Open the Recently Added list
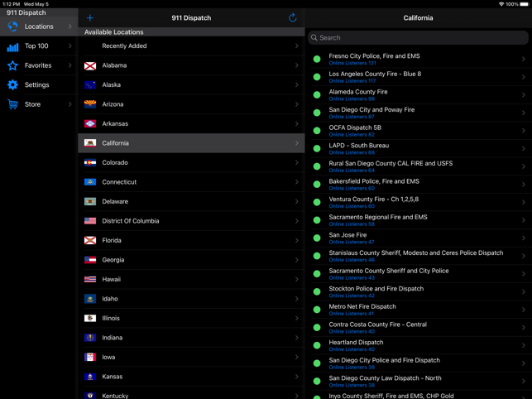Screen dimensions: 532x399 [x=191, y=46]
